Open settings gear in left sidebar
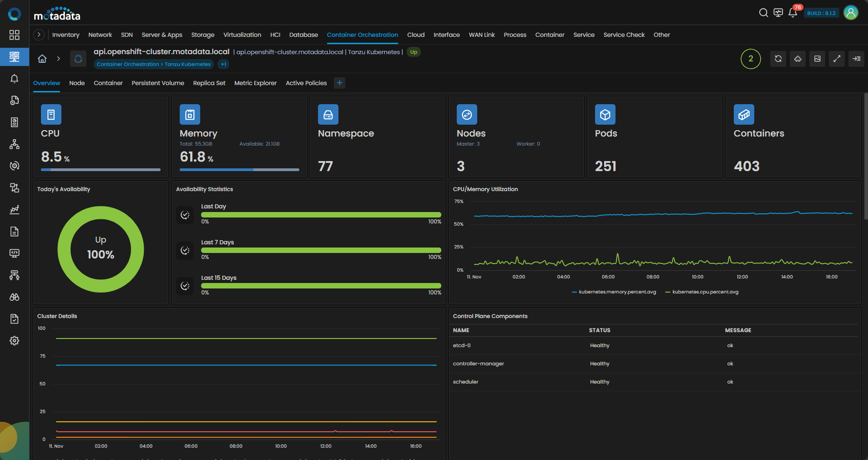The width and height of the screenshot is (868, 460). 15,341
